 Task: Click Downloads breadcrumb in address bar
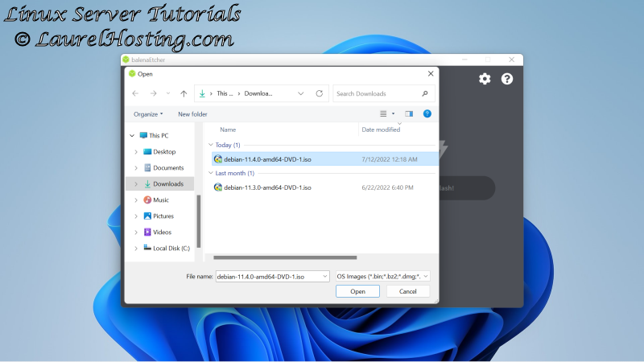pyautogui.click(x=258, y=93)
